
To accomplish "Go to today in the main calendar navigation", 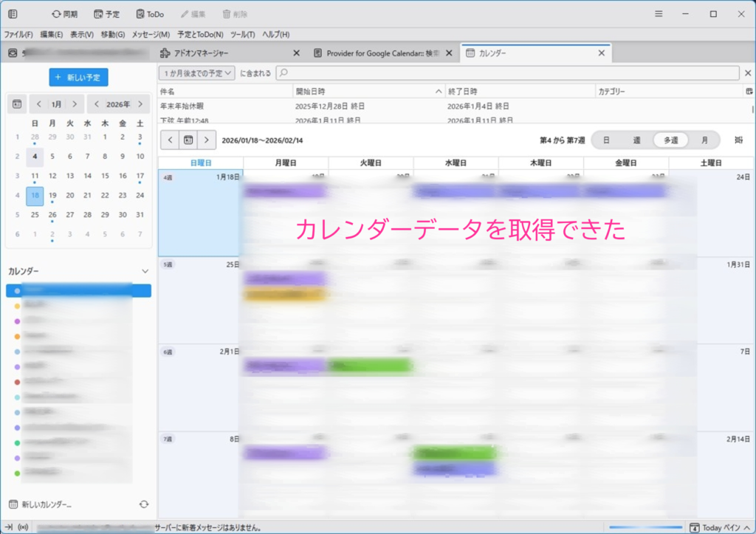I will coord(188,140).
